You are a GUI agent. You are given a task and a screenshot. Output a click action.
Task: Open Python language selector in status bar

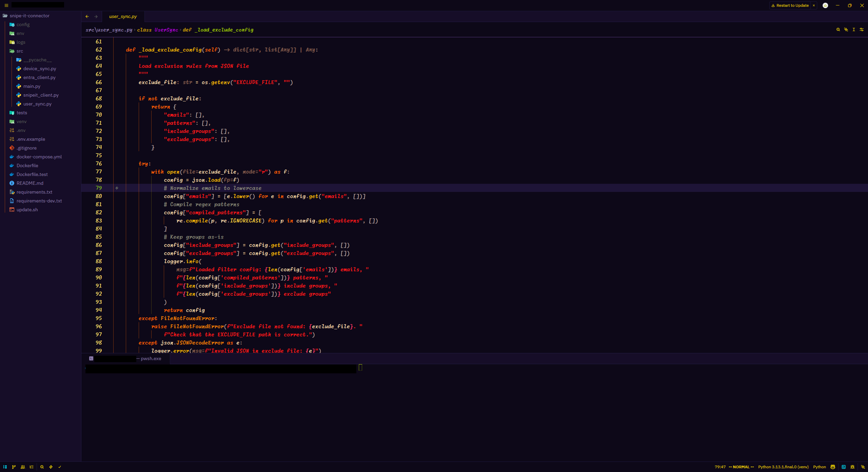click(x=820, y=467)
